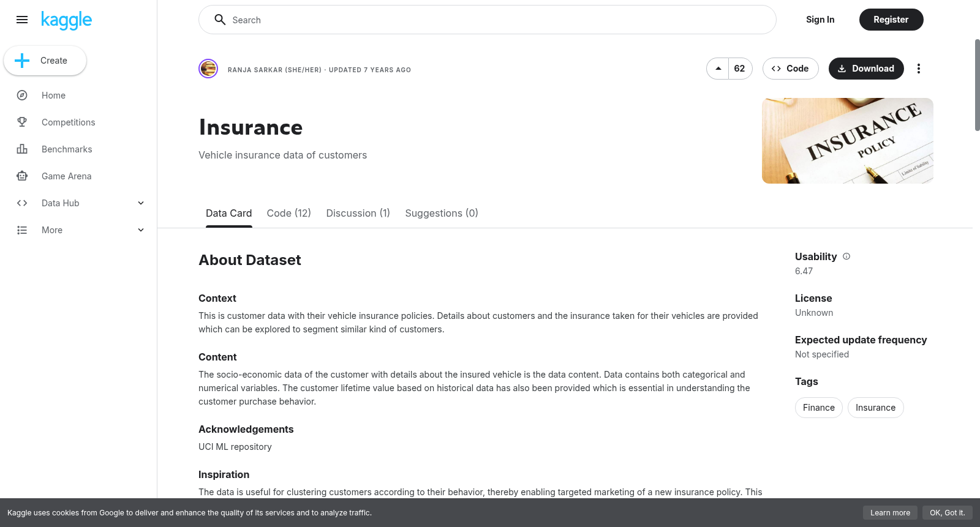Click the Register button

tap(891, 20)
